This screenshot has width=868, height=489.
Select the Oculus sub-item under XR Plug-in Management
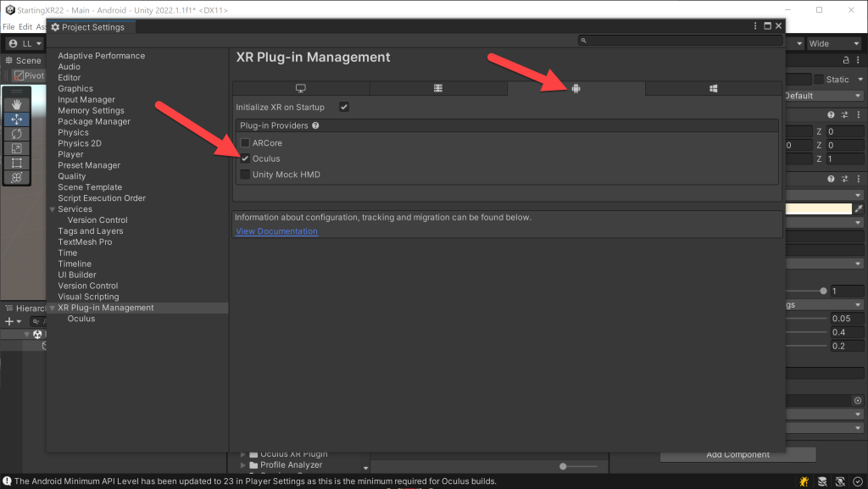click(x=81, y=319)
